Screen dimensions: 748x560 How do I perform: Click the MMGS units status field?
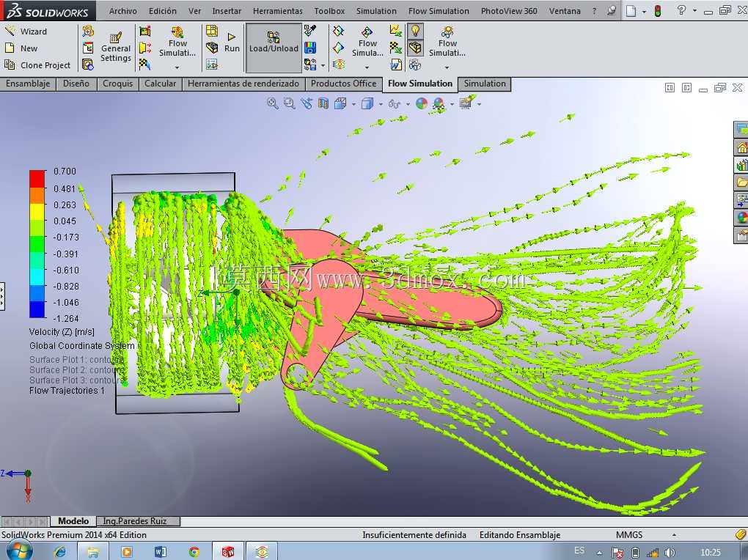tap(629, 535)
